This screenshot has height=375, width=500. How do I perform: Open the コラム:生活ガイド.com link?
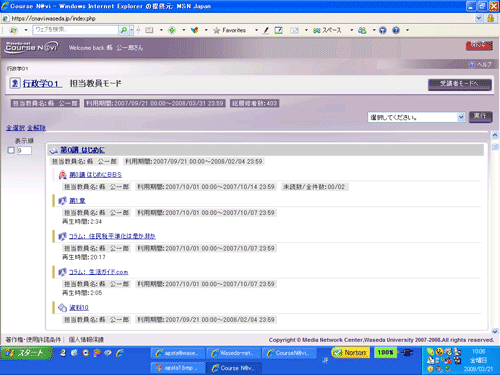coord(98,272)
